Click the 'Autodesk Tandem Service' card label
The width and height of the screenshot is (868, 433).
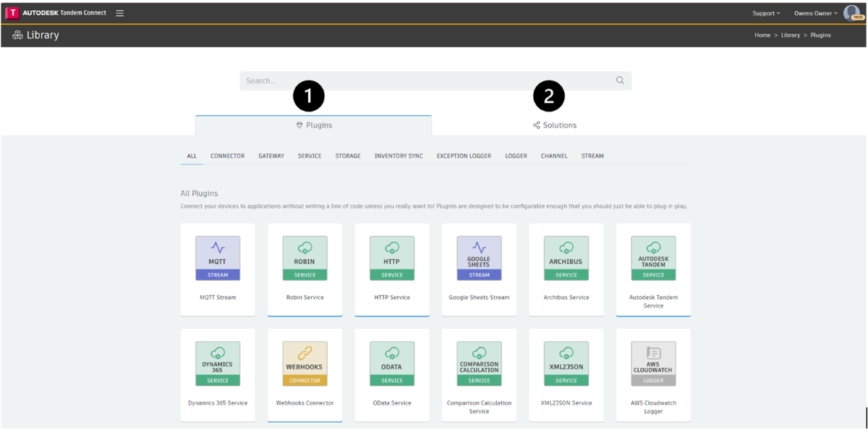pyautogui.click(x=653, y=301)
